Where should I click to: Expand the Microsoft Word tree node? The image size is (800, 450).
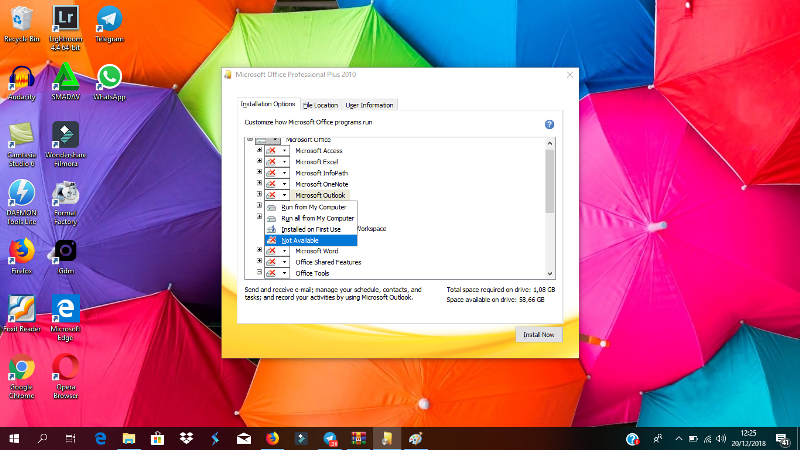tap(259, 250)
